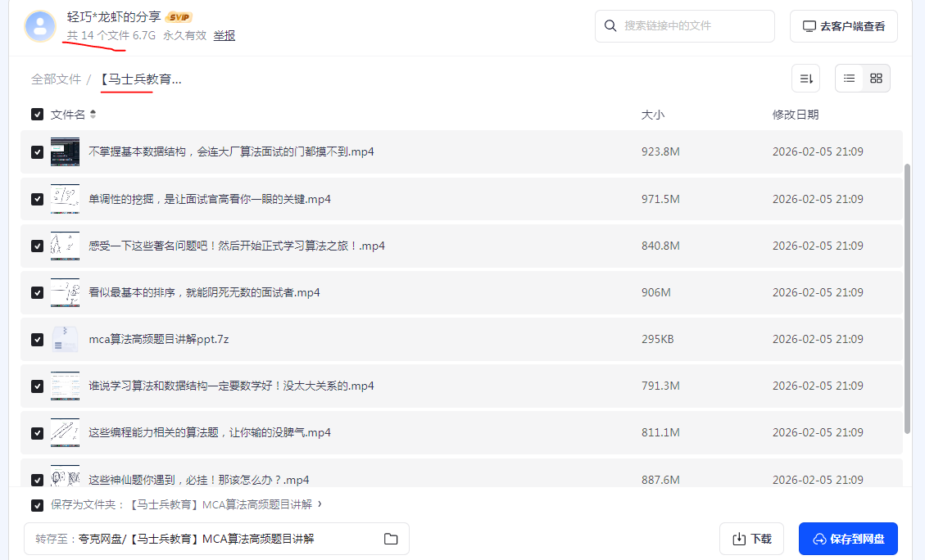The image size is (925, 560).
Task: Uncheck the 保存为文件夹 option
Action: [x=37, y=505]
